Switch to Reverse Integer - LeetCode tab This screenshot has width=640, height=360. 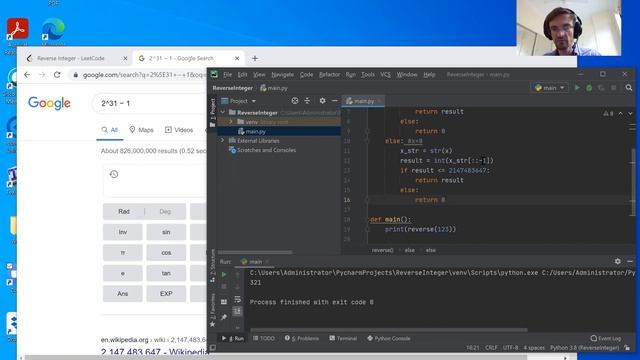click(x=71, y=58)
